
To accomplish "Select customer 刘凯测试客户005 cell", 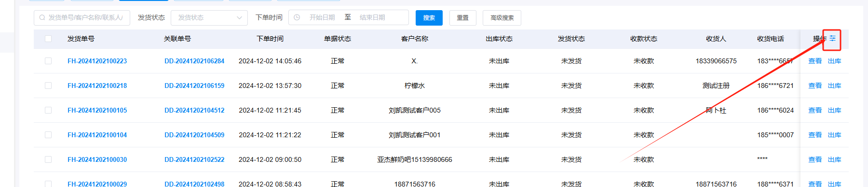I will click(x=415, y=110).
